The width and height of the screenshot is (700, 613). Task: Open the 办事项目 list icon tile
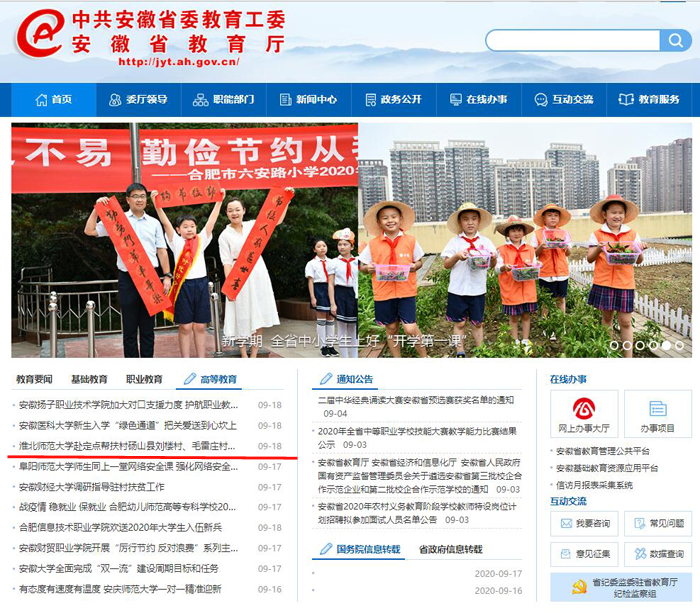657,414
